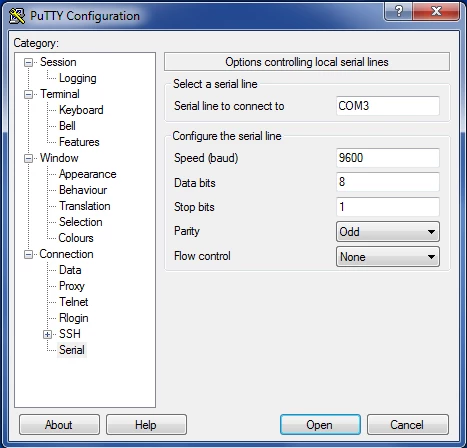Collapse the Terminal category node
This screenshot has width=467, height=448.
29,94
